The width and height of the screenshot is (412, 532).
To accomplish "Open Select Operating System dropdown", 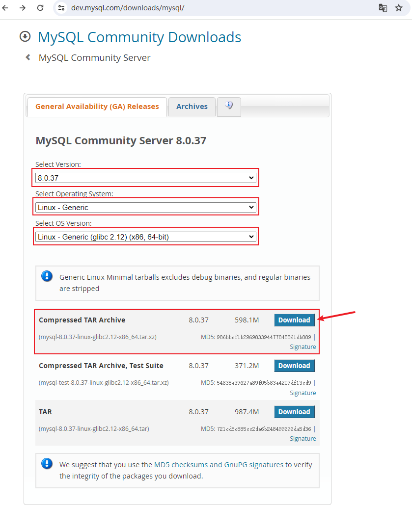I will click(x=145, y=207).
